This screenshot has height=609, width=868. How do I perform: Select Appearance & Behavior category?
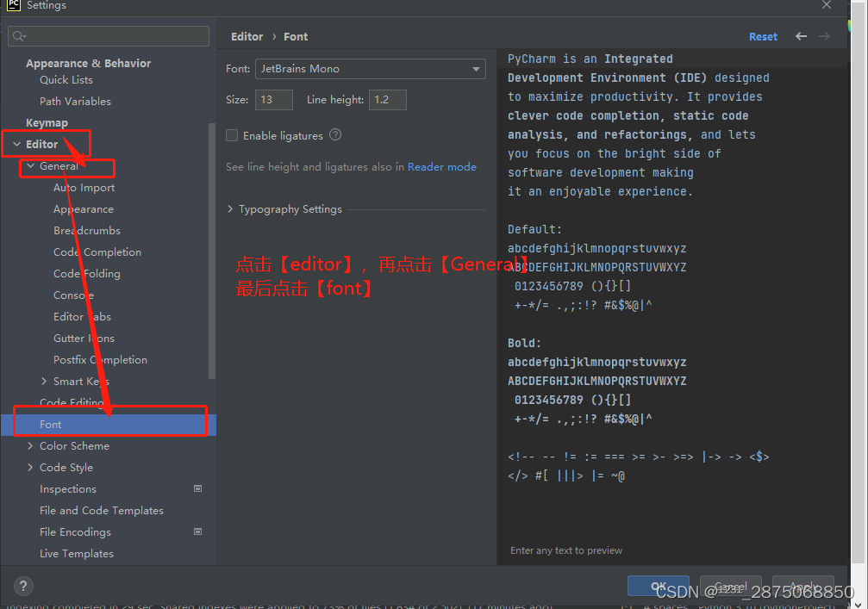point(88,63)
